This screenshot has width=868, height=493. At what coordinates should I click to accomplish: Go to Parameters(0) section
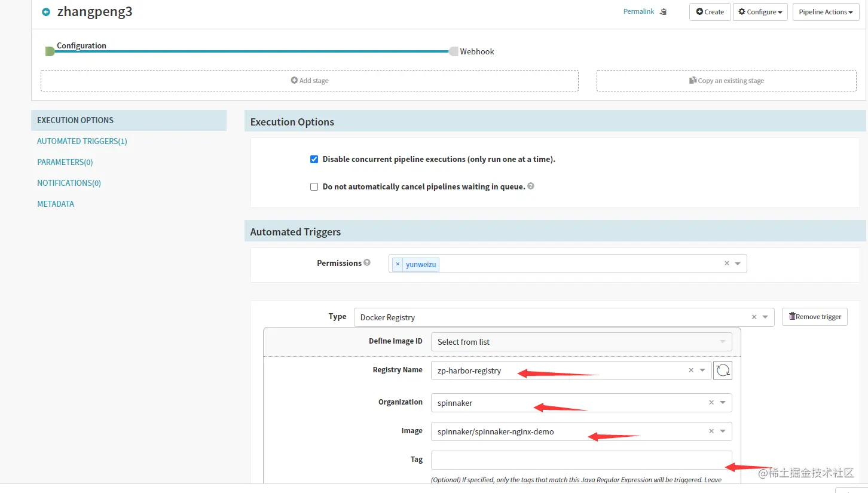click(x=65, y=162)
